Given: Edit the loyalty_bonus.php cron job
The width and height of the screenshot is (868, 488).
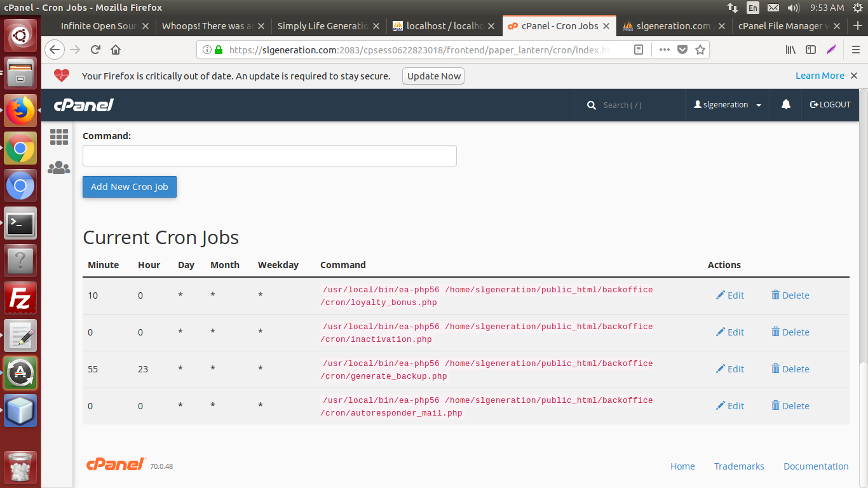Looking at the screenshot, I should [x=729, y=295].
